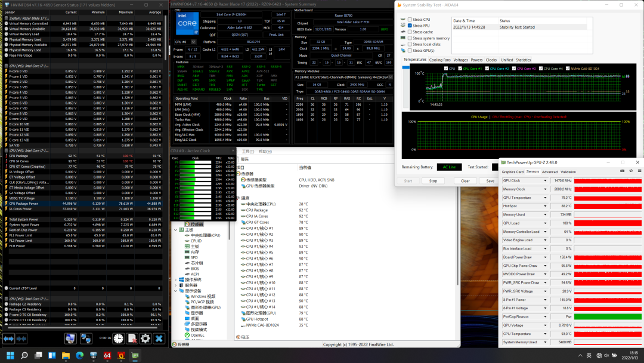Toggle CPU Core #1 graph checkbox

coord(460,69)
